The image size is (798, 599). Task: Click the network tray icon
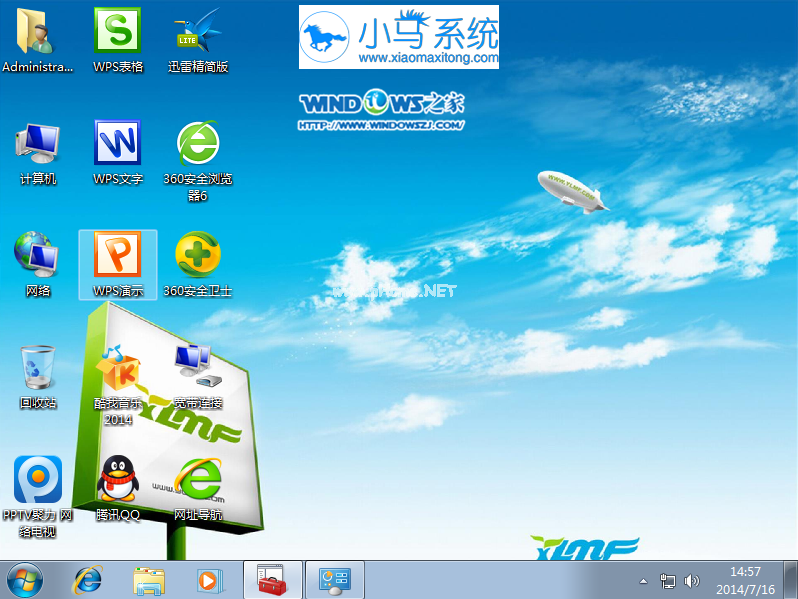(x=668, y=581)
